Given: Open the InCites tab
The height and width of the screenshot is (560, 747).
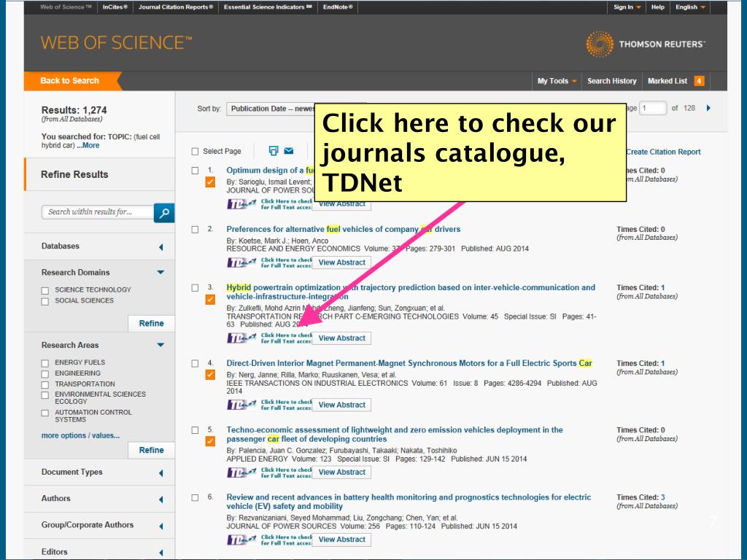Looking at the screenshot, I should [115, 7].
